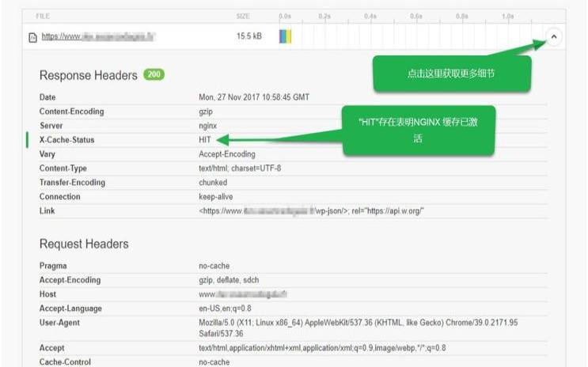Screen dimensions: 588x367
Task: Open the blurred https://www request URL link
Action: (x=98, y=36)
